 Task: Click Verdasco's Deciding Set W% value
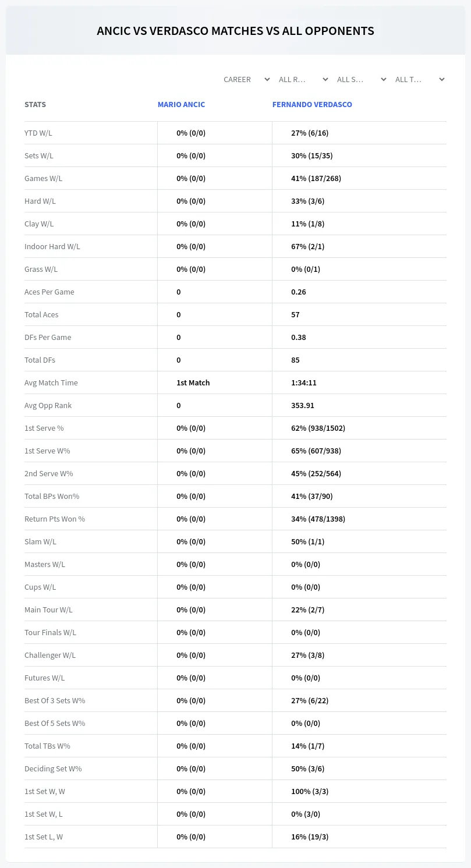tap(308, 768)
